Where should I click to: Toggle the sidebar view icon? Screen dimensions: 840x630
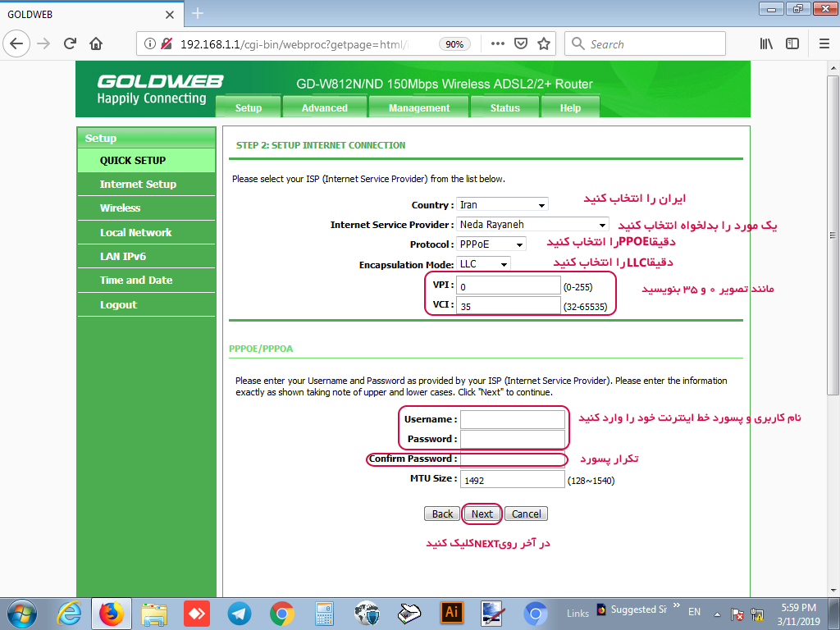tap(792, 43)
